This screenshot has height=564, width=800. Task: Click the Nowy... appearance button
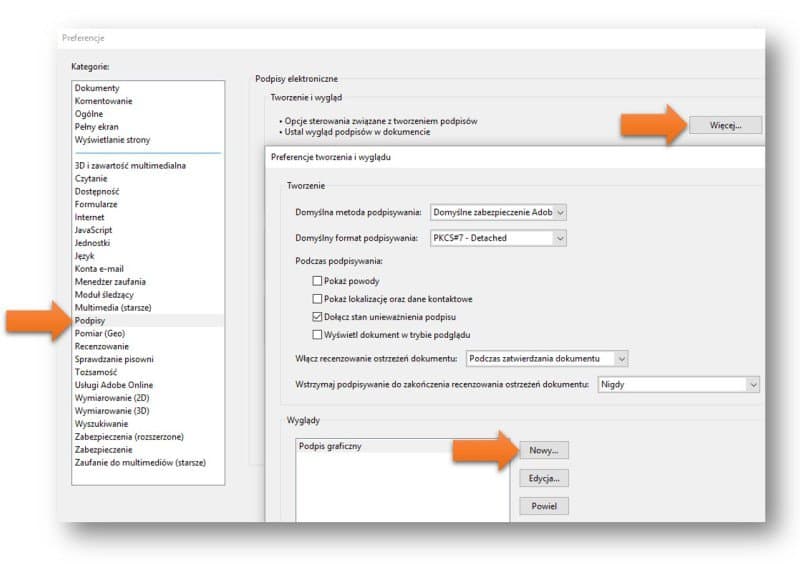pos(543,450)
